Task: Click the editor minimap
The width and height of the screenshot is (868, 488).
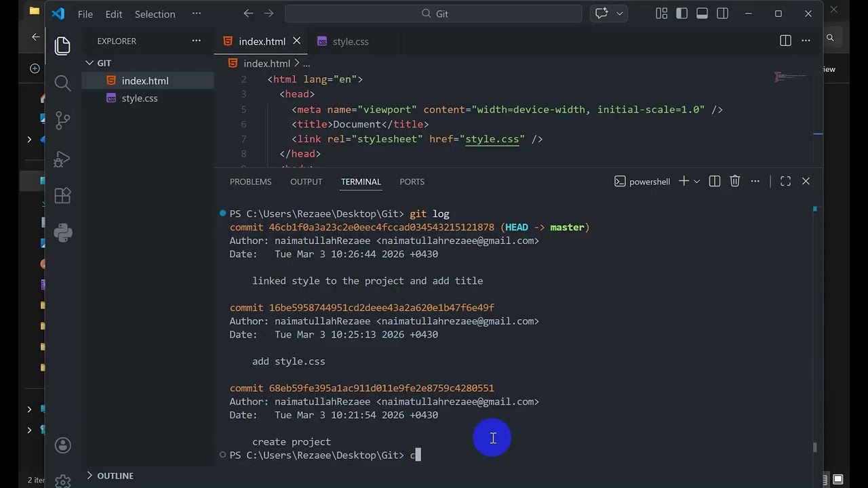Action: [x=791, y=77]
